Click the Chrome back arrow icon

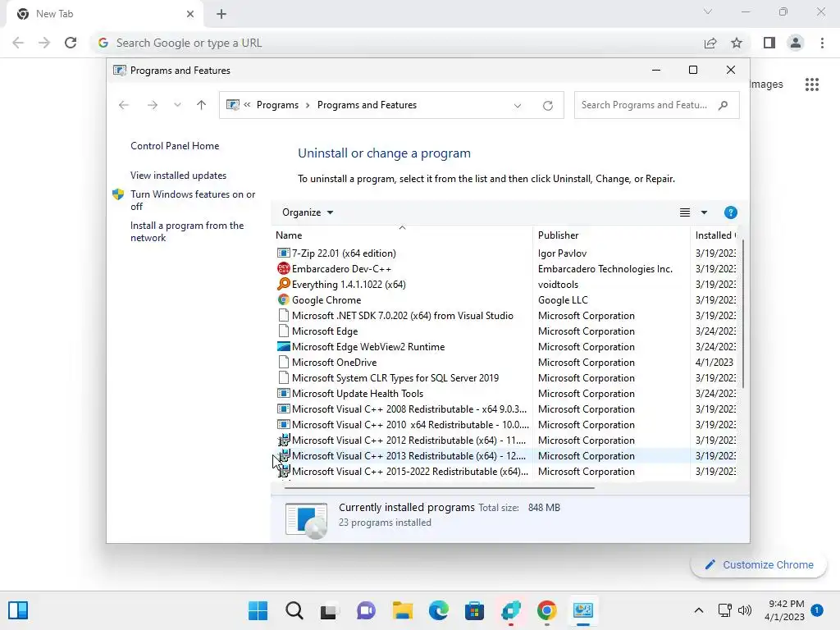18,43
